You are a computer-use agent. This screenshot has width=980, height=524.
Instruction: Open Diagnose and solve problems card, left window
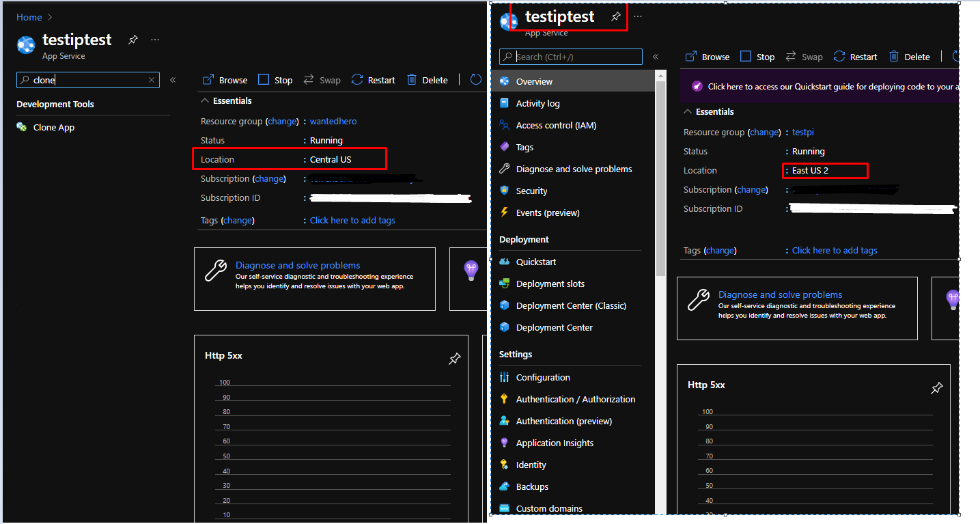coord(315,279)
